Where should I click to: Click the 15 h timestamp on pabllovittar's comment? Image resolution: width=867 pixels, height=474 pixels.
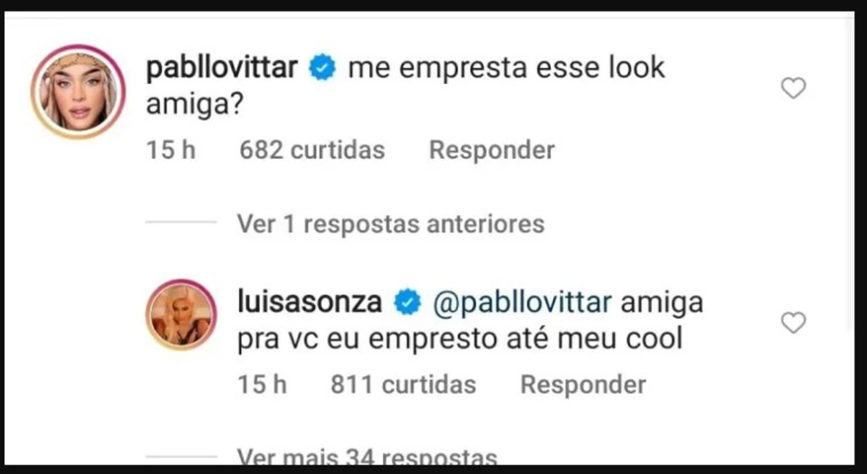point(171,150)
